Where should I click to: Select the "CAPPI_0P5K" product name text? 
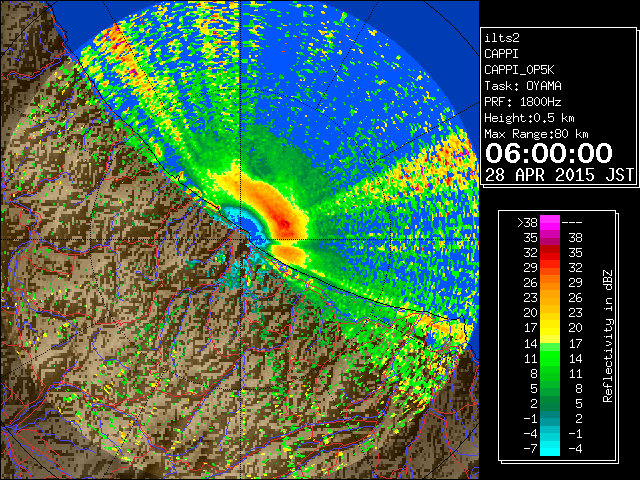(x=519, y=70)
